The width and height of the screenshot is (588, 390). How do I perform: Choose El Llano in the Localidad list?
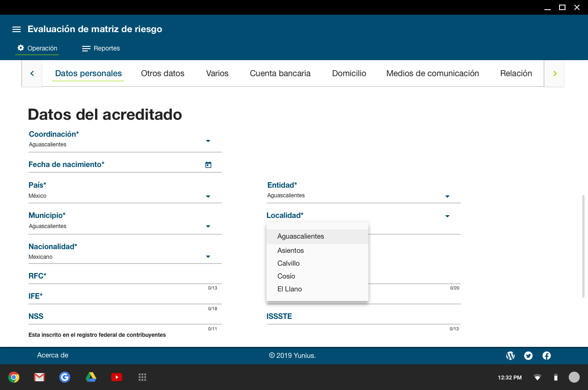point(289,289)
